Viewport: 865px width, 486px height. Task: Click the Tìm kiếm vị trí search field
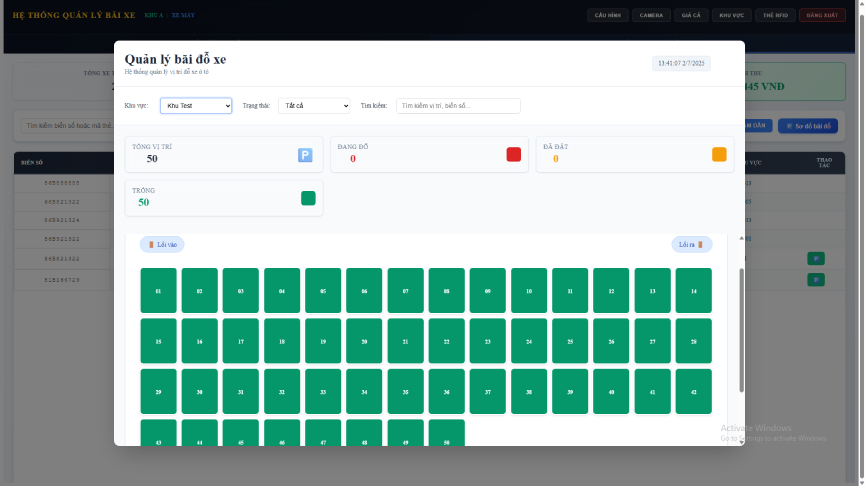point(458,105)
